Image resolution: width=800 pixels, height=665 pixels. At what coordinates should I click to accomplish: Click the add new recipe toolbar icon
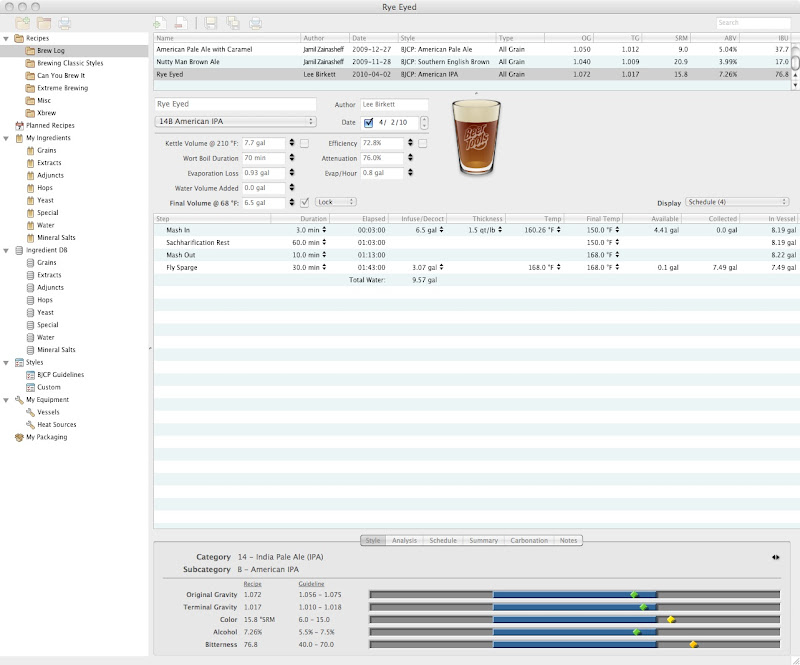pos(160,22)
